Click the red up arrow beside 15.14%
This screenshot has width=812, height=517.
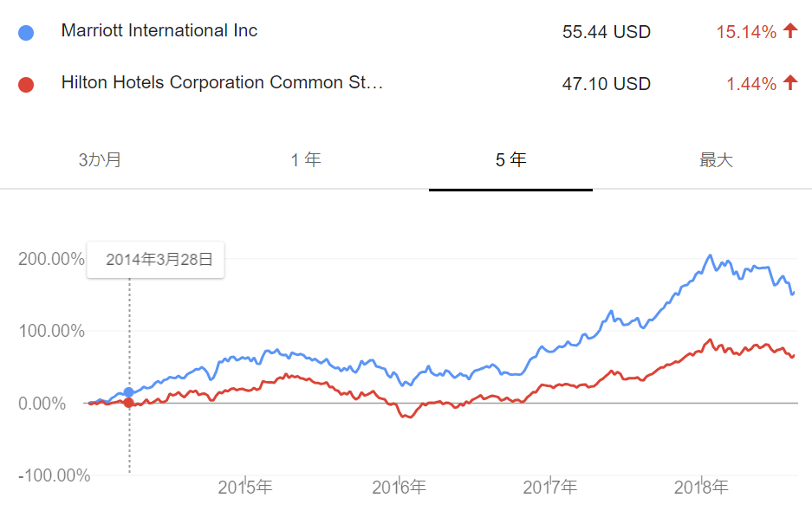point(789,31)
